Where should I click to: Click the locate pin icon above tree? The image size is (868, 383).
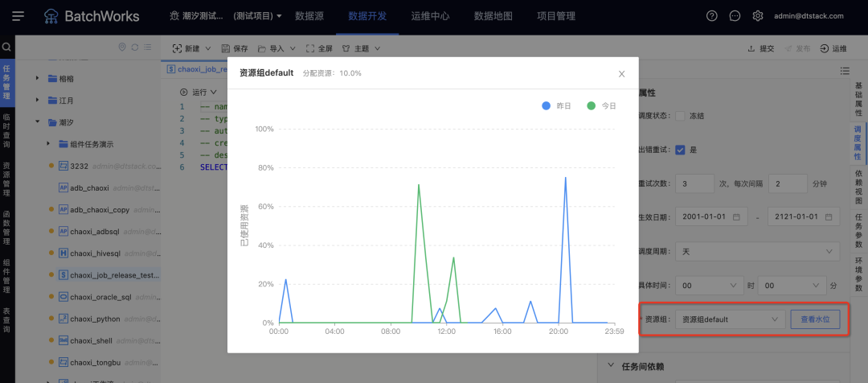122,47
